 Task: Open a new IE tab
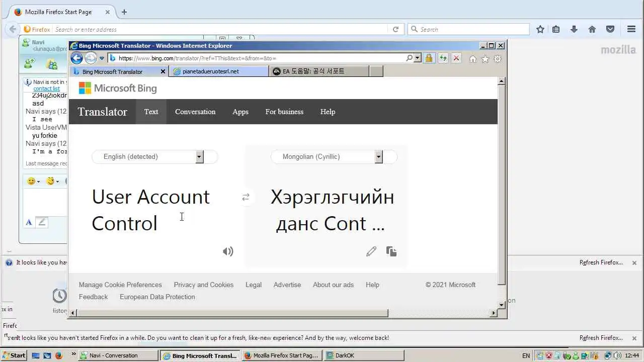click(x=376, y=71)
